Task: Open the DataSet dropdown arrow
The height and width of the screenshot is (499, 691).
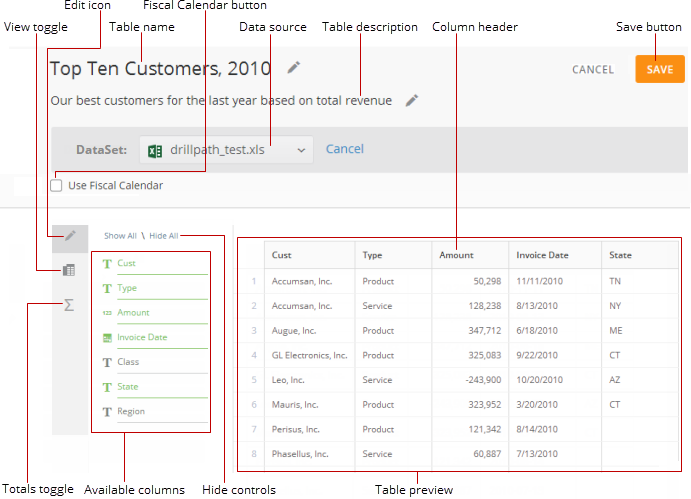Action: pyautogui.click(x=301, y=150)
